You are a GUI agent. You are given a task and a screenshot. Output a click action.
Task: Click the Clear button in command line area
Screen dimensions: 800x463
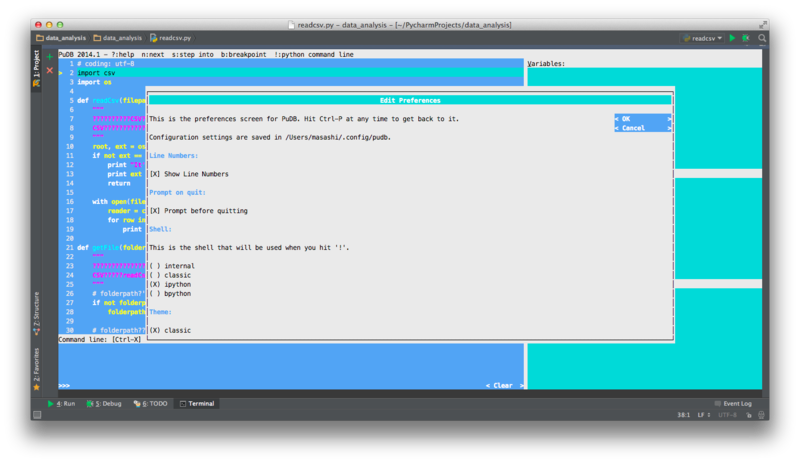coord(505,385)
